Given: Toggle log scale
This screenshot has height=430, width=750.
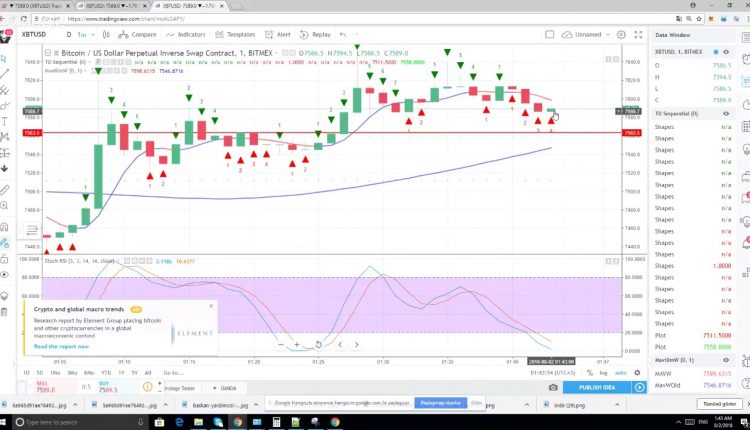Looking at the screenshot, I should pyautogui.click(x=603, y=373).
